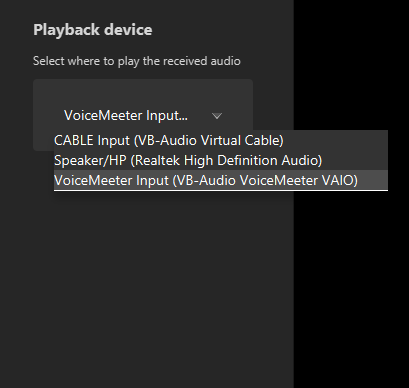The height and width of the screenshot is (388, 409).
Task: Click the right end of the Speaker/HP row
Action: coord(355,160)
